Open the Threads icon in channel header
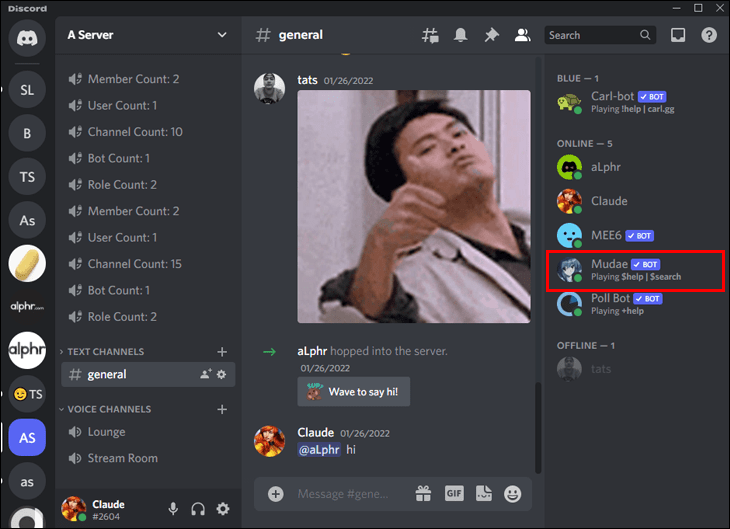The image size is (730, 529). (430, 35)
